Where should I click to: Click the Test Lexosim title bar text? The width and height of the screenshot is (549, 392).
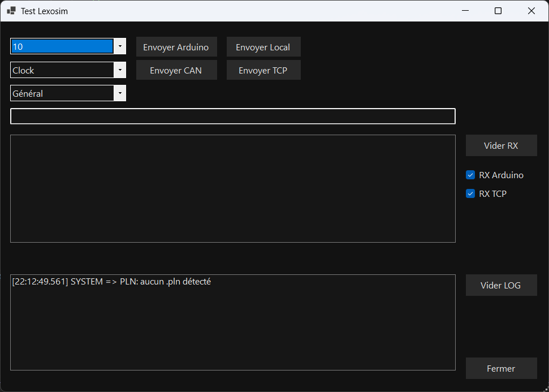44,11
